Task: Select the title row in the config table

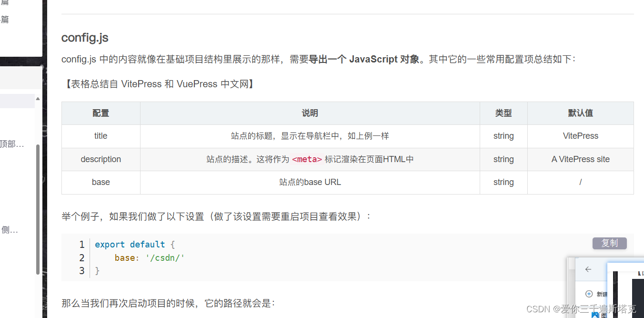Action: tap(101, 136)
